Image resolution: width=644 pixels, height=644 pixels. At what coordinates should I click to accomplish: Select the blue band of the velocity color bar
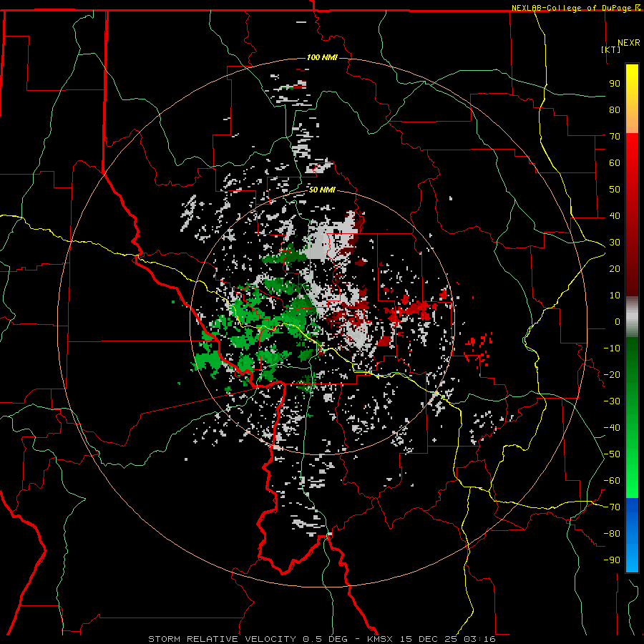coord(632,535)
